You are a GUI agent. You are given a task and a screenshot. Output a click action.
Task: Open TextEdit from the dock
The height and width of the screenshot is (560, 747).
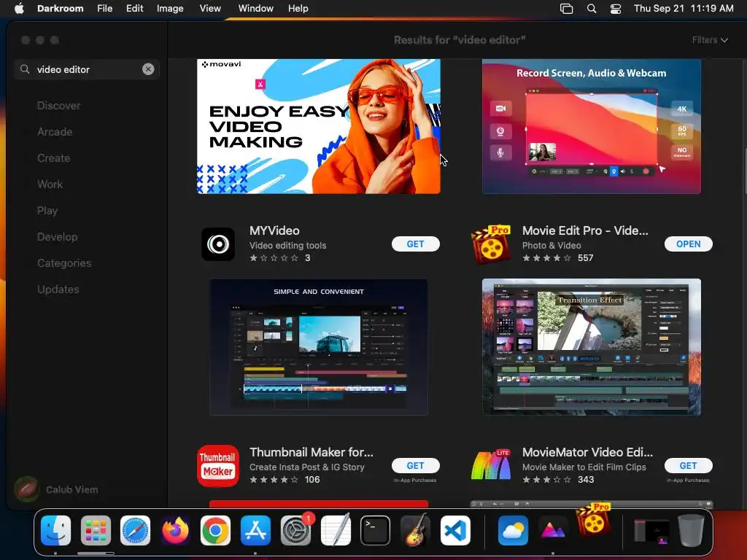point(336,531)
